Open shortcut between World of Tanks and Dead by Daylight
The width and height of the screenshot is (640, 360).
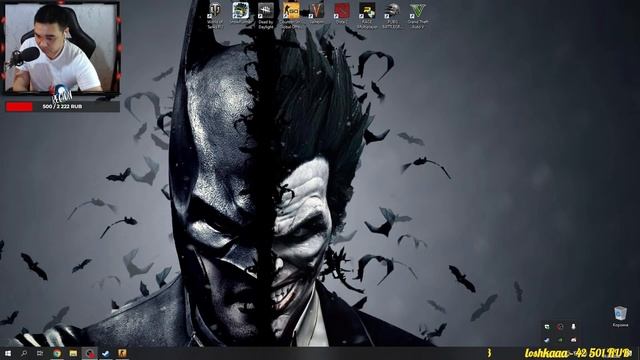click(x=240, y=14)
